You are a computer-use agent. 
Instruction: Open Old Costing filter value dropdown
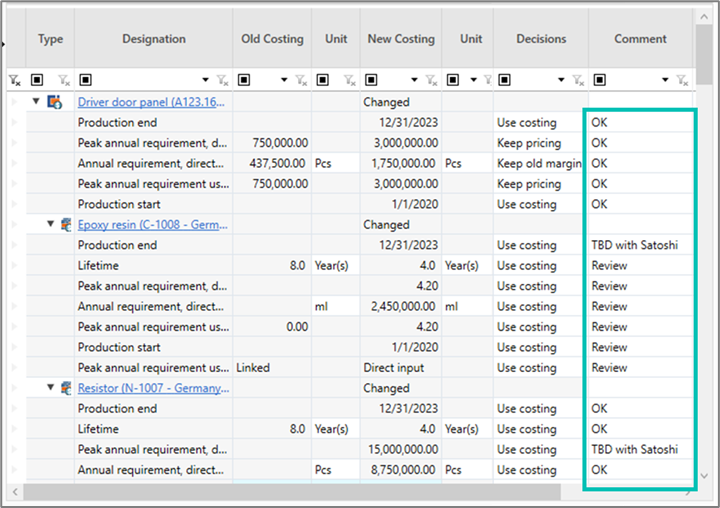click(x=284, y=80)
